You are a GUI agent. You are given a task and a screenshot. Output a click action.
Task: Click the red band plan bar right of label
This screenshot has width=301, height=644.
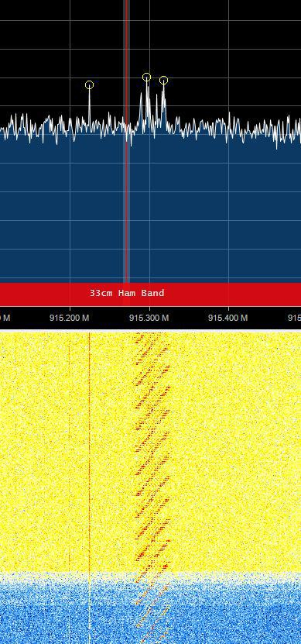pyautogui.click(x=234, y=293)
